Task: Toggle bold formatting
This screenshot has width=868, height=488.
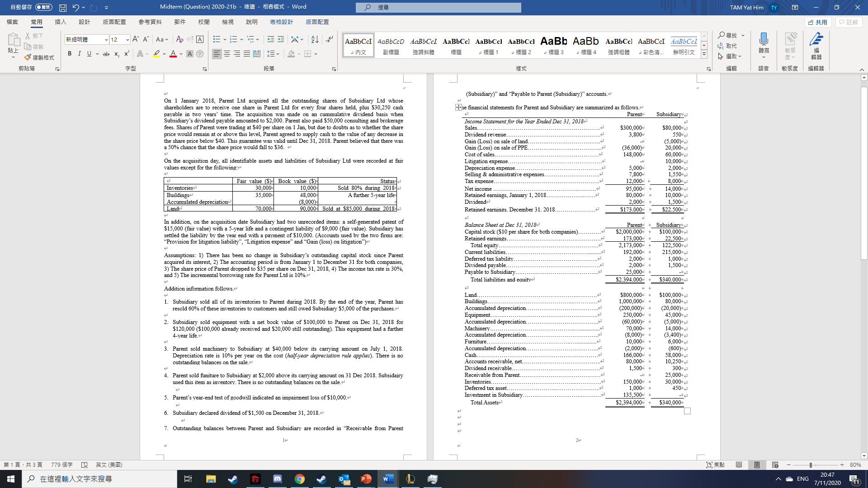Action: pos(69,53)
